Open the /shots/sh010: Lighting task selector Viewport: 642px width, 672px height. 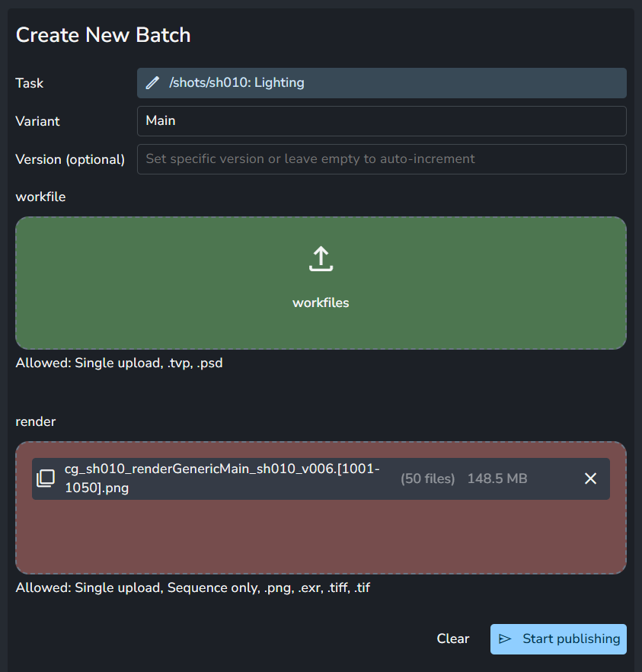coord(381,83)
